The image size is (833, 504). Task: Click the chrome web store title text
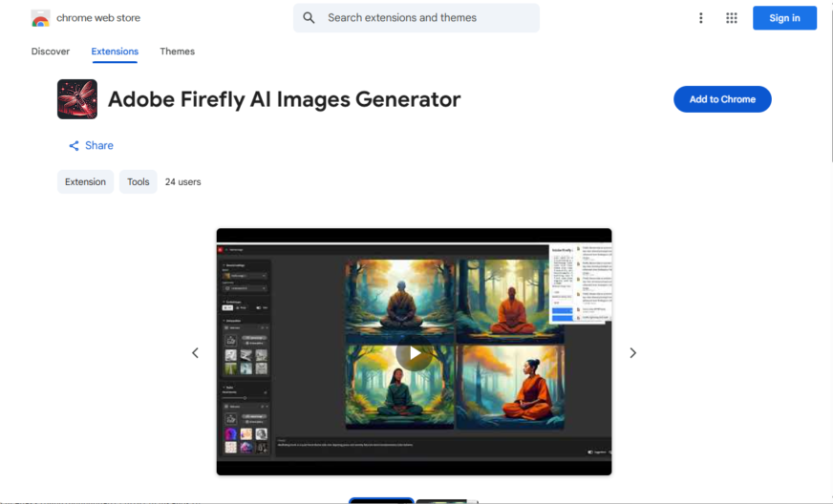[x=98, y=18]
